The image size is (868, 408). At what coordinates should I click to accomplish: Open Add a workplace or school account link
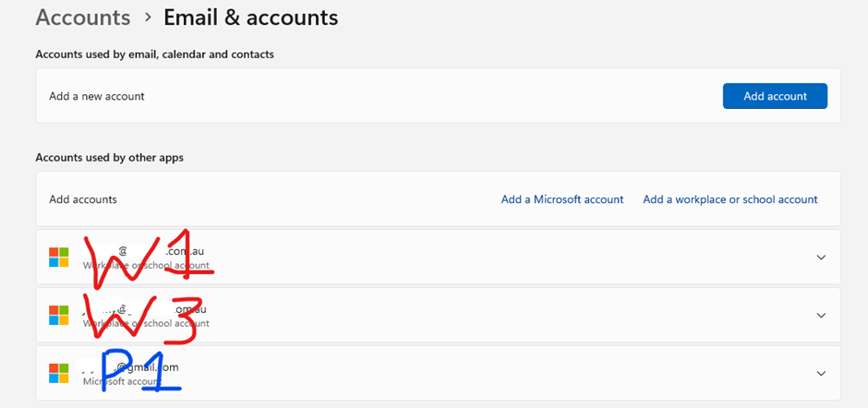pos(730,199)
